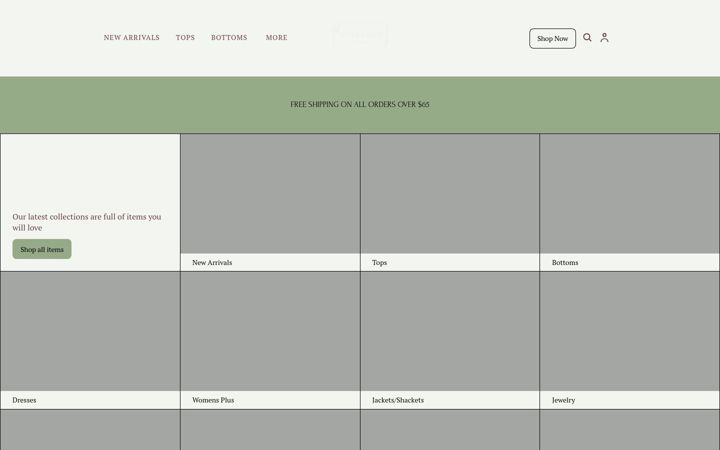The width and height of the screenshot is (720, 450).
Task: Click the Womens Plus collection label
Action: coord(213,400)
